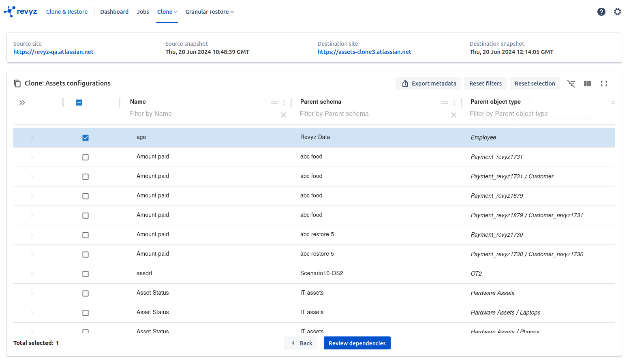Check Asset Status Hardware Assets row checkbox
This screenshot has height=364, width=631.
point(86,293)
